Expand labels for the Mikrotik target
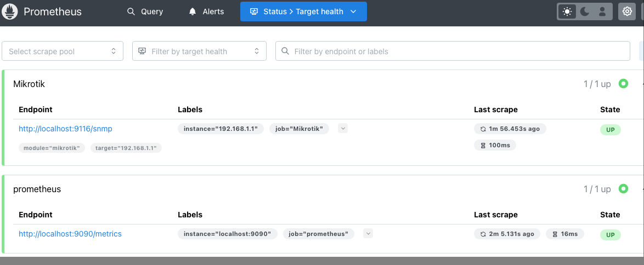 (343, 129)
